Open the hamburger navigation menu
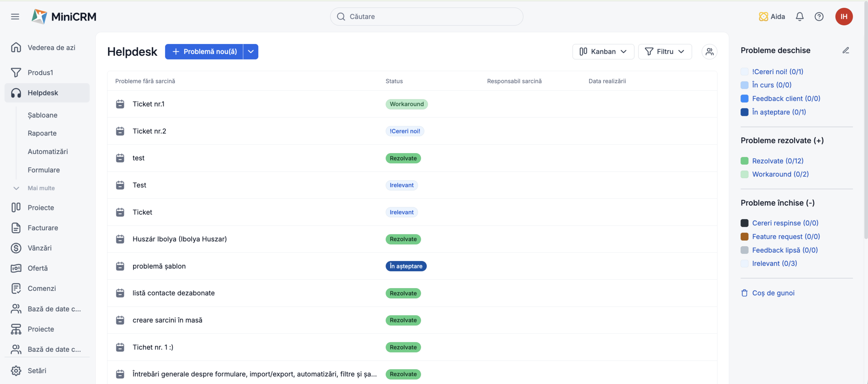The image size is (868, 384). coord(15,17)
